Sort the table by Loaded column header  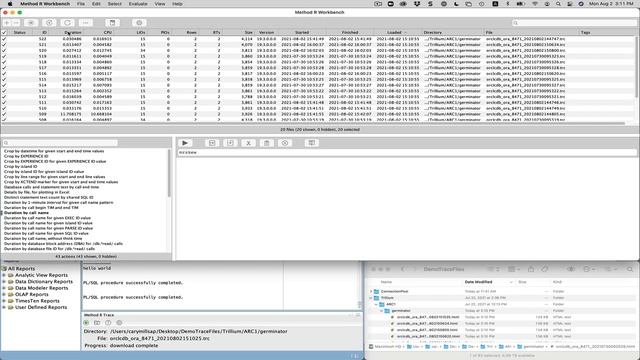[x=397, y=32]
